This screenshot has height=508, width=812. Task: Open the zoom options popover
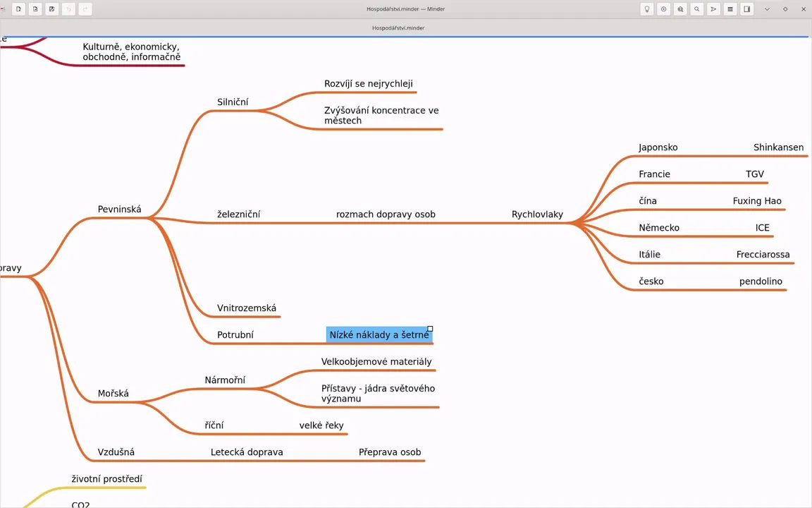point(680,8)
